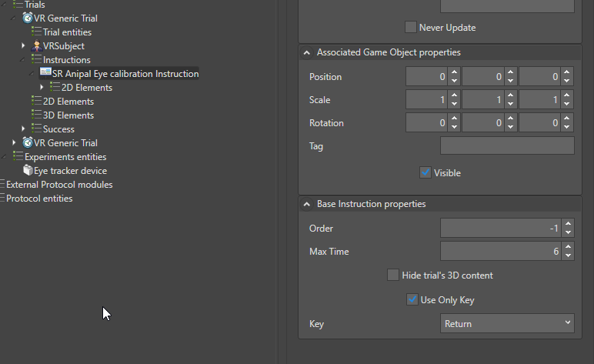The height and width of the screenshot is (364, 594).
Task: Click the Success list icon
Action: [36, 128]
